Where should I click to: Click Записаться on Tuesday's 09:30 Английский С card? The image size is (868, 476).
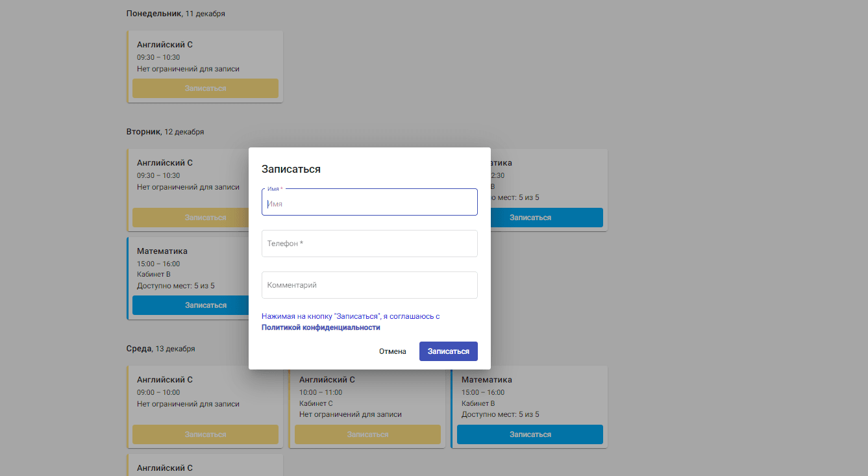click(x=188, y=218)
